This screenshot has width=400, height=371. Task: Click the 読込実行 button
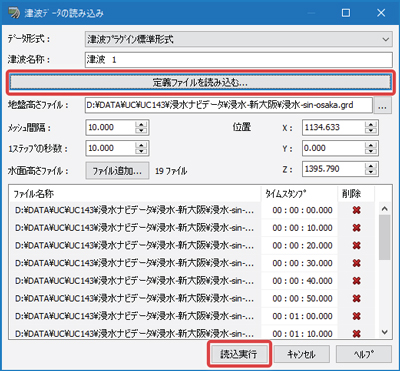239,354
